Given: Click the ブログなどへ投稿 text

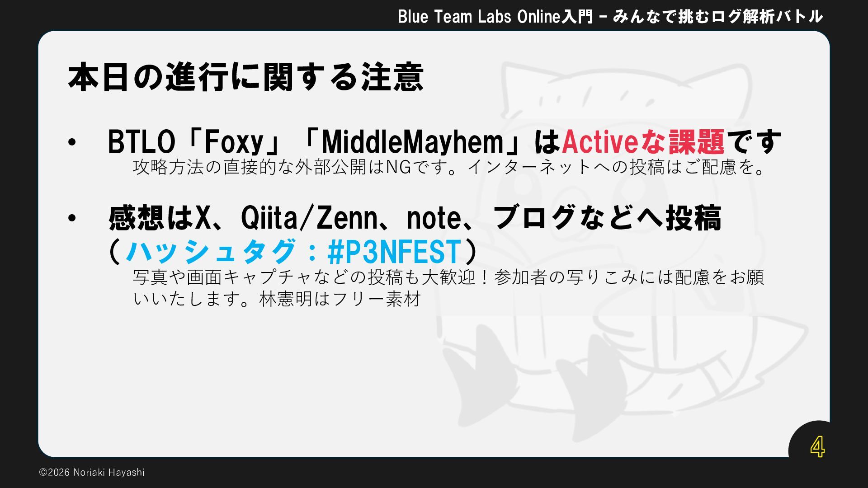Looking at the screenshot, I should [607, 218].
